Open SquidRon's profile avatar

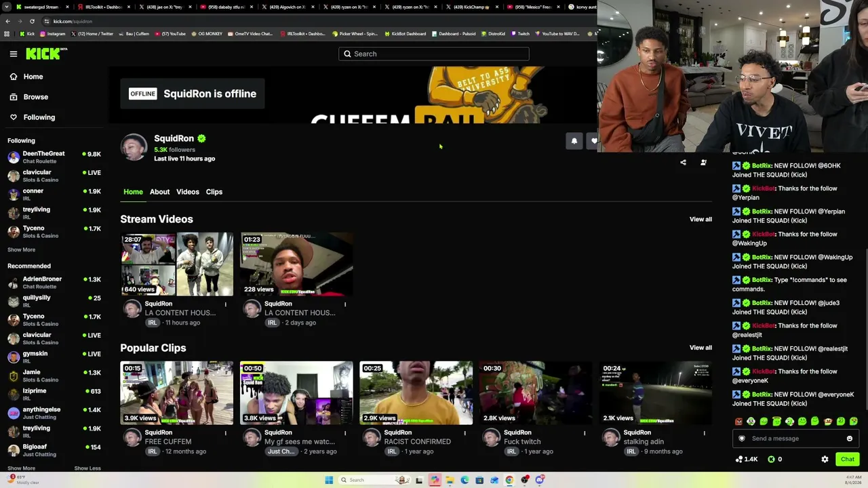134,147
